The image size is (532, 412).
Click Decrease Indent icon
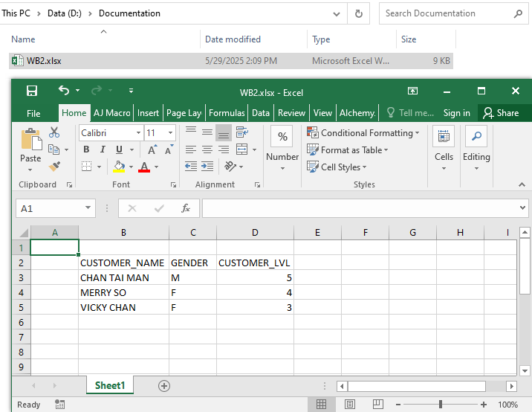click(x=191, y=167)
